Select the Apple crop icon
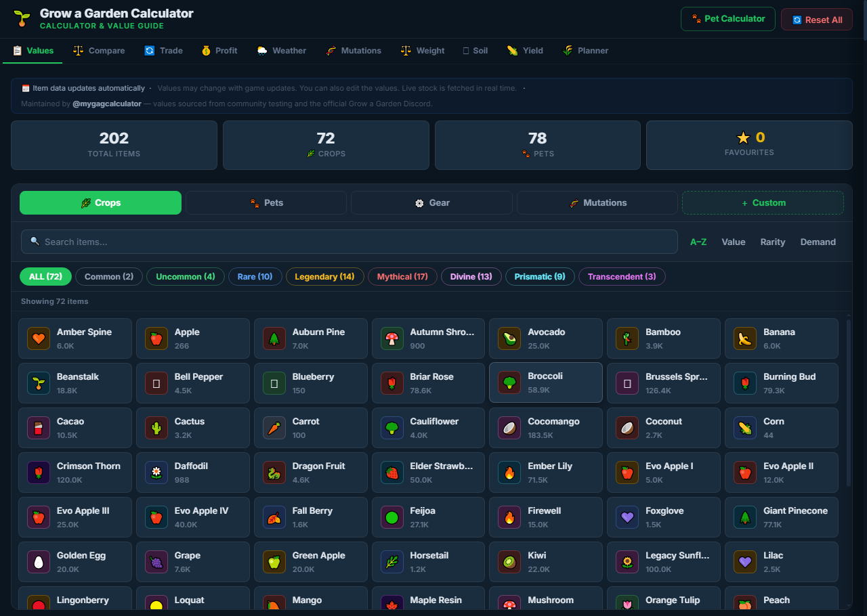 [156, 338]
